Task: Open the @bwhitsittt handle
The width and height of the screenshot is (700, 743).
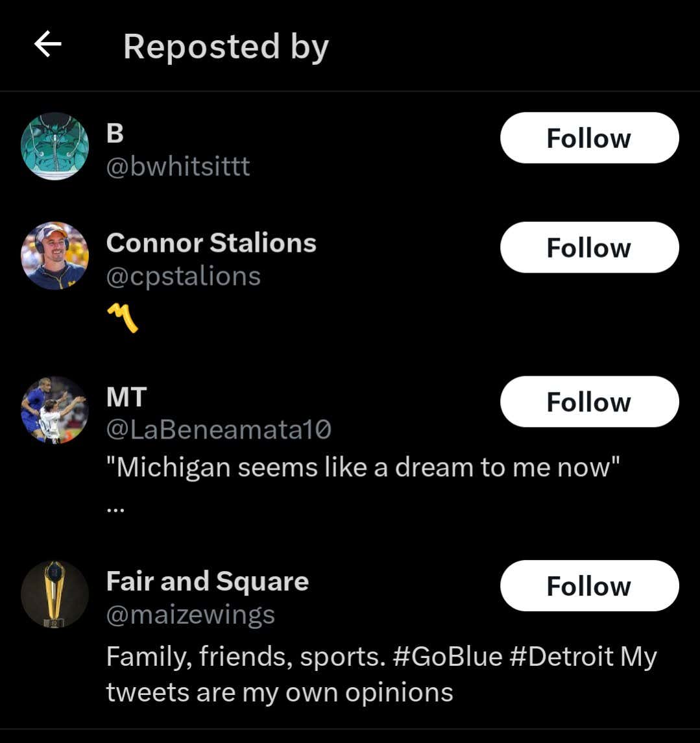Action: 178,167
